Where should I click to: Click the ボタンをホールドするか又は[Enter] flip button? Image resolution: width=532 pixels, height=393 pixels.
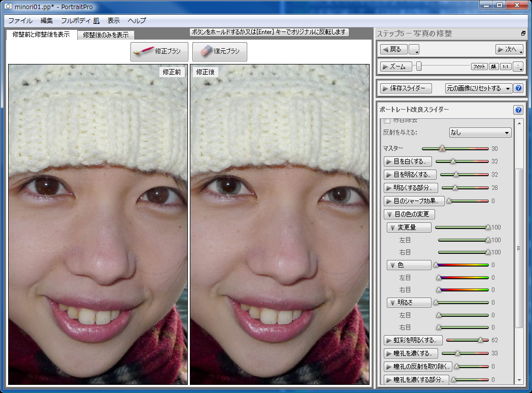click(x=269, y=32)
